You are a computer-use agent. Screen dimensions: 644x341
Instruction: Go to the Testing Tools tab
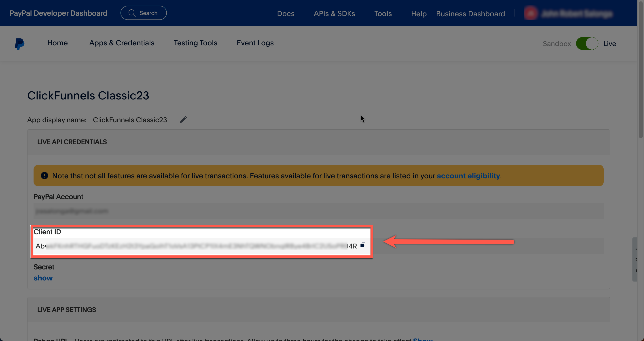coord(195,43)
